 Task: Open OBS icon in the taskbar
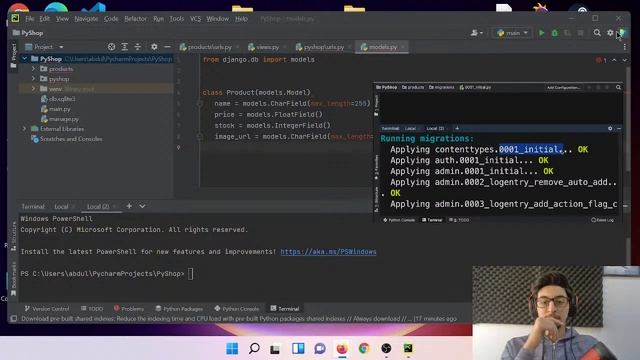[386, 349]
